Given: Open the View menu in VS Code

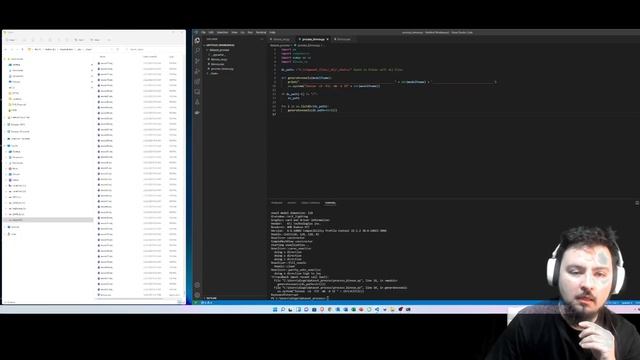Looking at the screenshot, I should [234, 32].
